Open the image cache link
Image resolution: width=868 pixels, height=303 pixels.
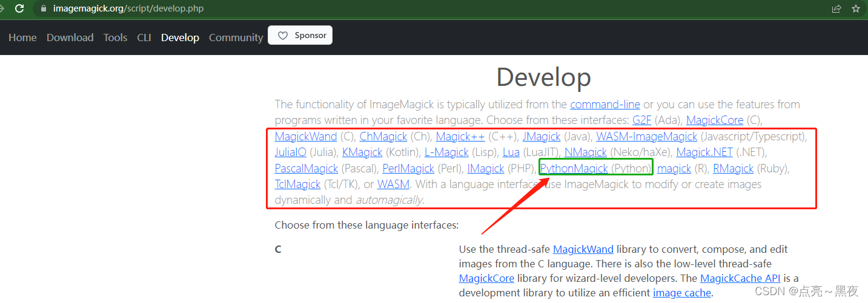click(682, 293)
